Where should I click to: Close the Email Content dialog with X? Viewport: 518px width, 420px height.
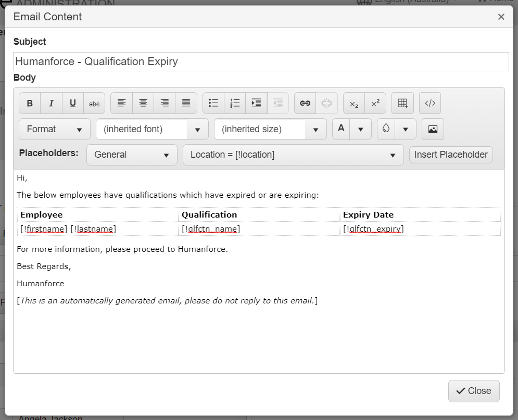pyautogui.click(x=501, y=17)
